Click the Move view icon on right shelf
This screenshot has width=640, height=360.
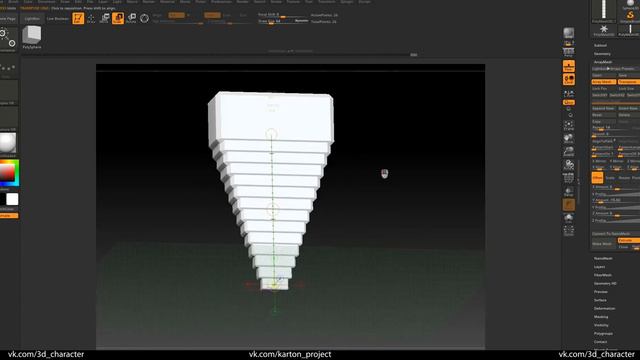click(569, 139)
